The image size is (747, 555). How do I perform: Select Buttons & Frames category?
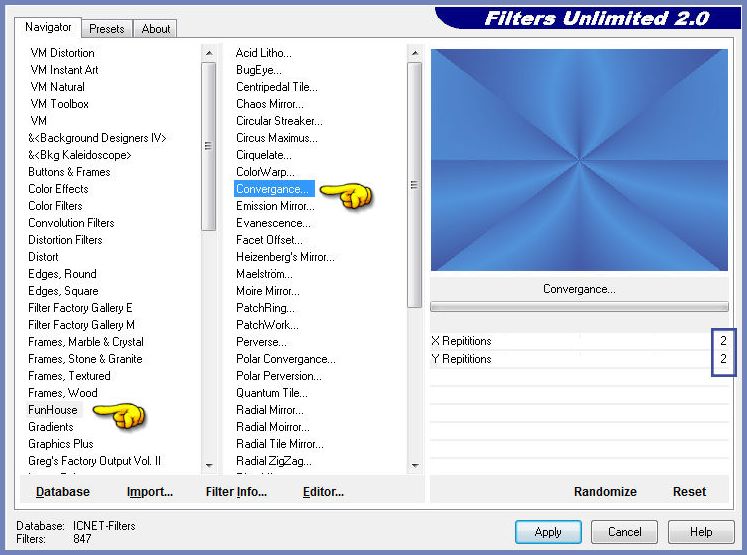69,172
